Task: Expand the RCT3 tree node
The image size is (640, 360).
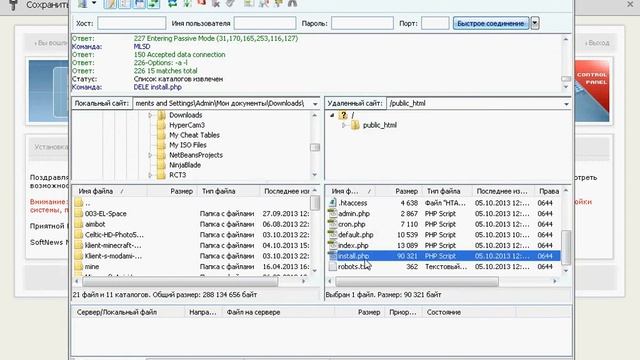Action: 150,175
